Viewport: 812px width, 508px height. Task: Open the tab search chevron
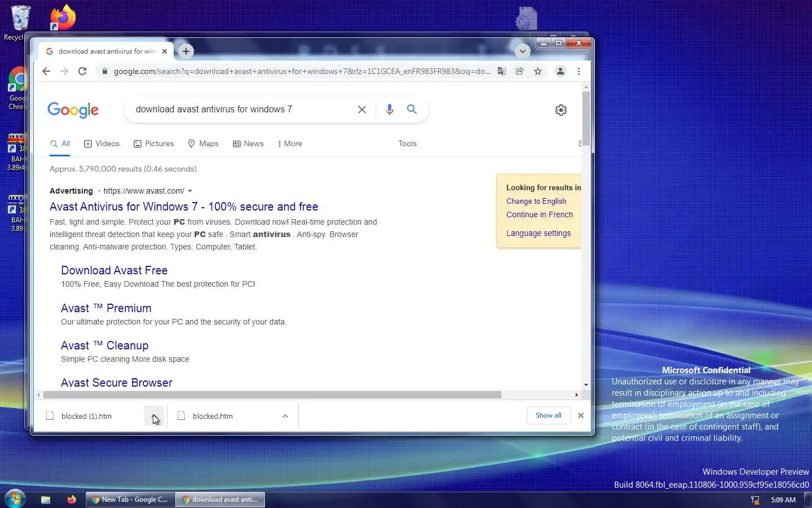pyautogui.click(x=523, y=51)
